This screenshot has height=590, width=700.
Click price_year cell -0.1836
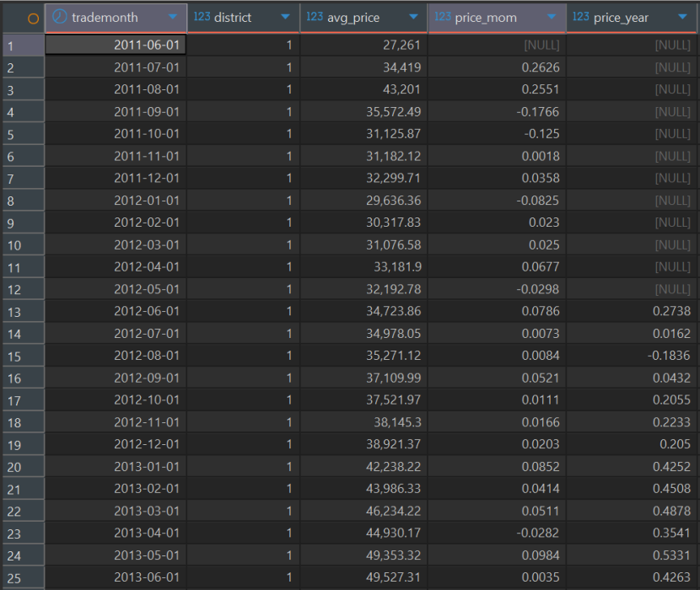click(632, 356)
